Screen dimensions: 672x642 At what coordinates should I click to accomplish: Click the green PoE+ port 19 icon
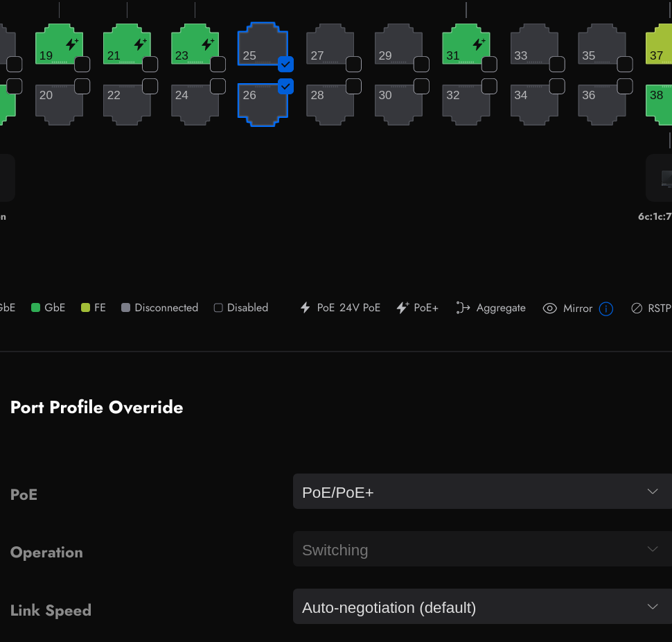(59, 45)
